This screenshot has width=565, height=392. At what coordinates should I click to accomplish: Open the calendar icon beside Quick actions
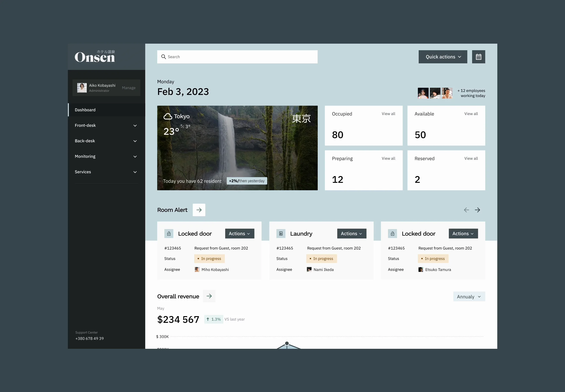click(x=478, y=57)
